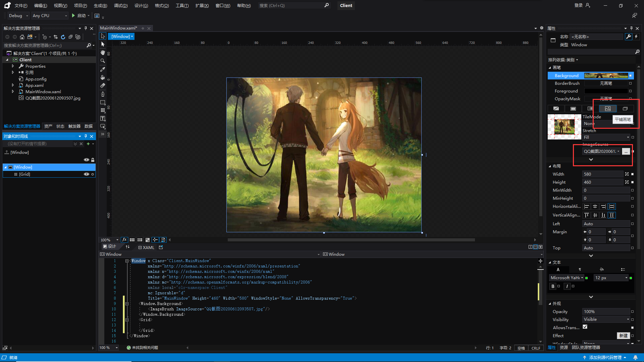Enable AllowsTransparency checkbox
The height and width of the screenshot is (362, 644).
pos(585,327)
